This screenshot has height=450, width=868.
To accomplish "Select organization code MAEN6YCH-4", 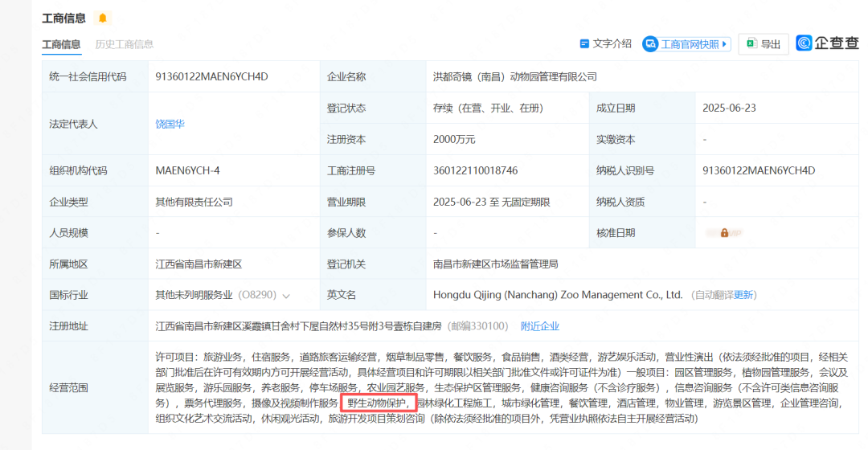I will (187, 170).
